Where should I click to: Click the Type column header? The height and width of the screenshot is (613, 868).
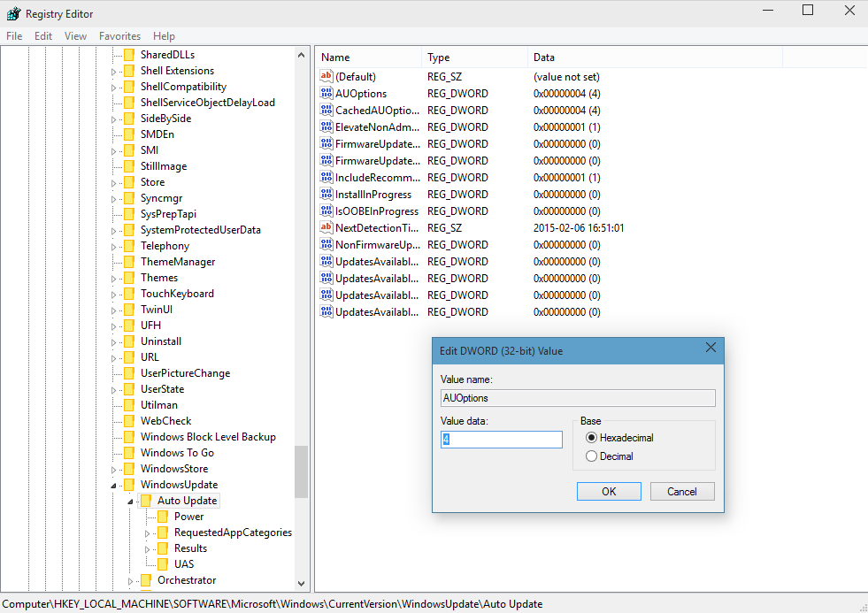point(474,57)
